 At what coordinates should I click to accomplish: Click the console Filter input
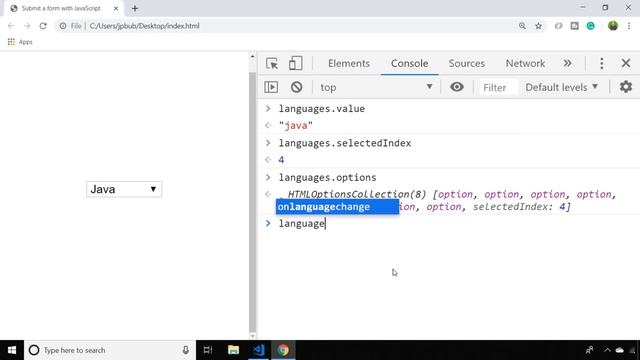[x=498, y=87]
